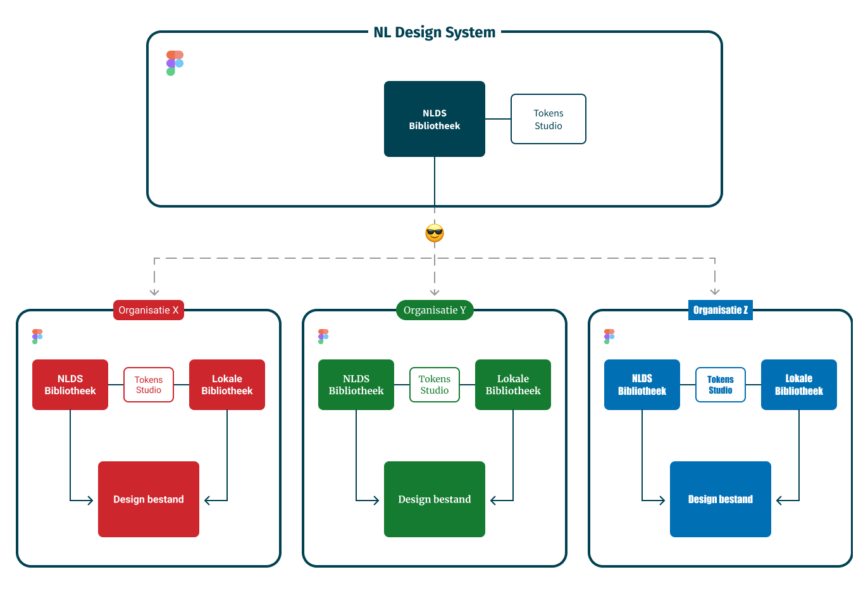Image resolution: width=868 pixels, height=598 pixels.
Task: Click the blue Tokens Studio box
Action: 721,385
